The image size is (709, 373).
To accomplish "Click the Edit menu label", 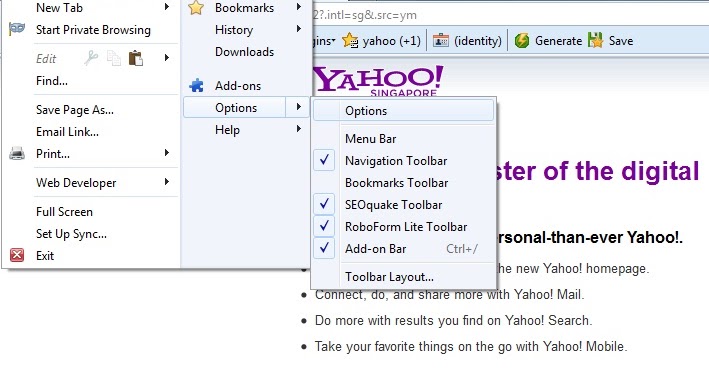I will (46, 59).
